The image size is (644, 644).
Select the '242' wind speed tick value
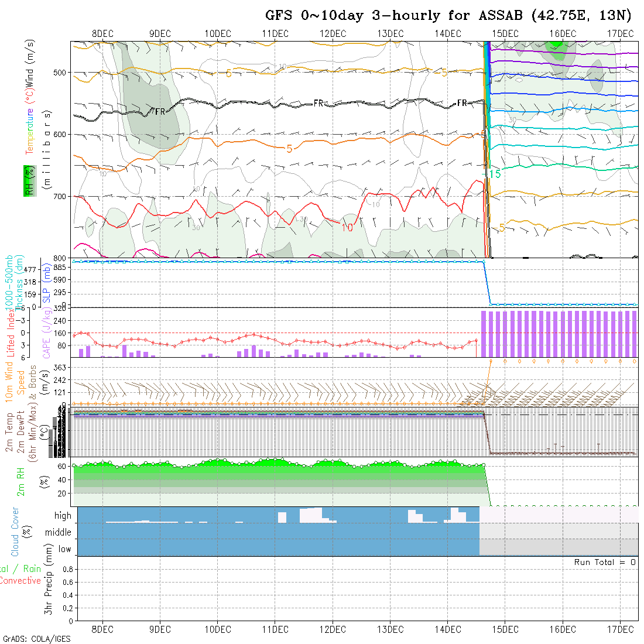60,380
